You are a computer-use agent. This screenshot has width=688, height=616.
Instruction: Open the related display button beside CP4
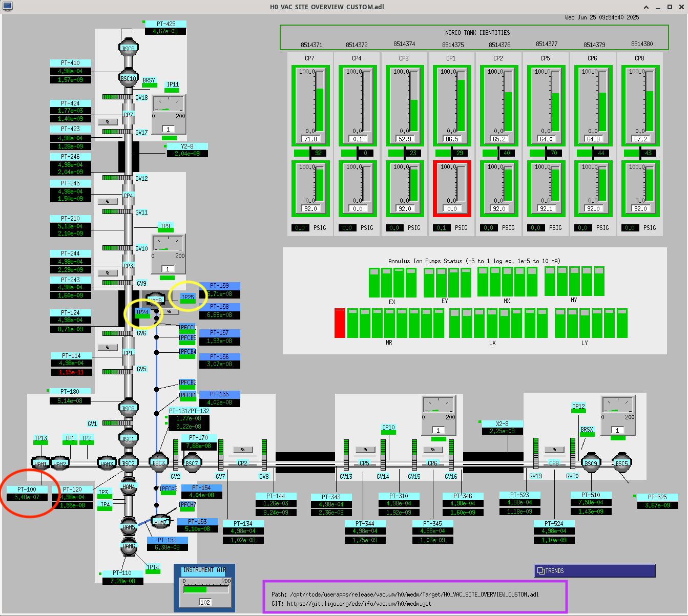pos(108,201)
